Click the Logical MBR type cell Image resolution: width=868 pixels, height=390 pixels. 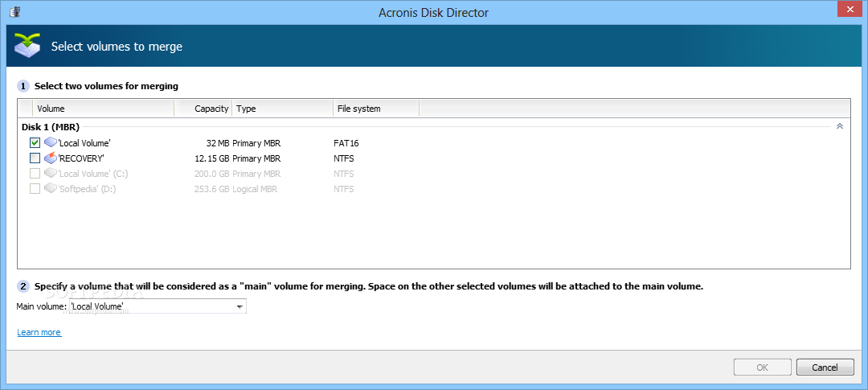click(255, 189)
